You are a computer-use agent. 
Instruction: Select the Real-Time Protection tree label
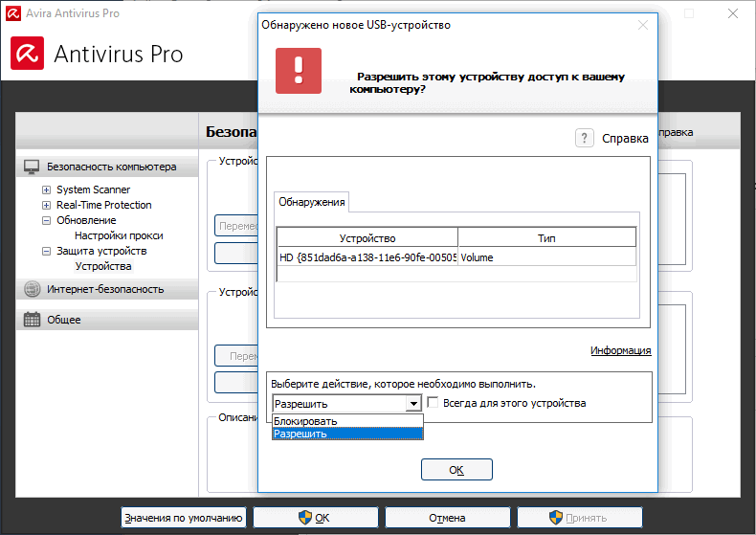pos(103,206)
